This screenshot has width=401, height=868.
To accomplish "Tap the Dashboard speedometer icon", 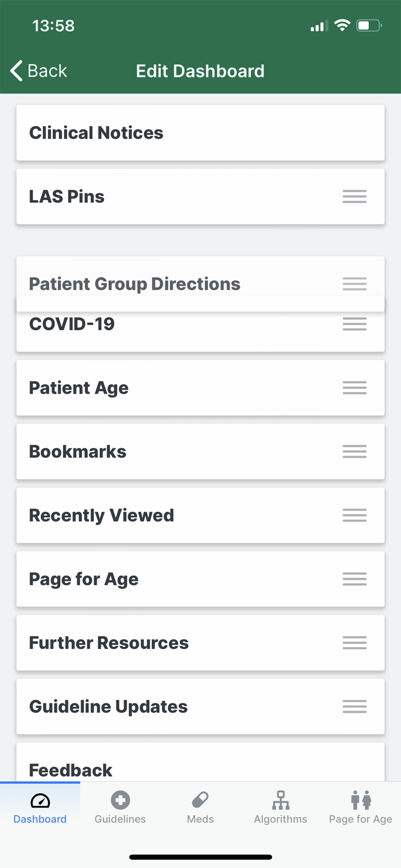I will (x=40, y=800).
